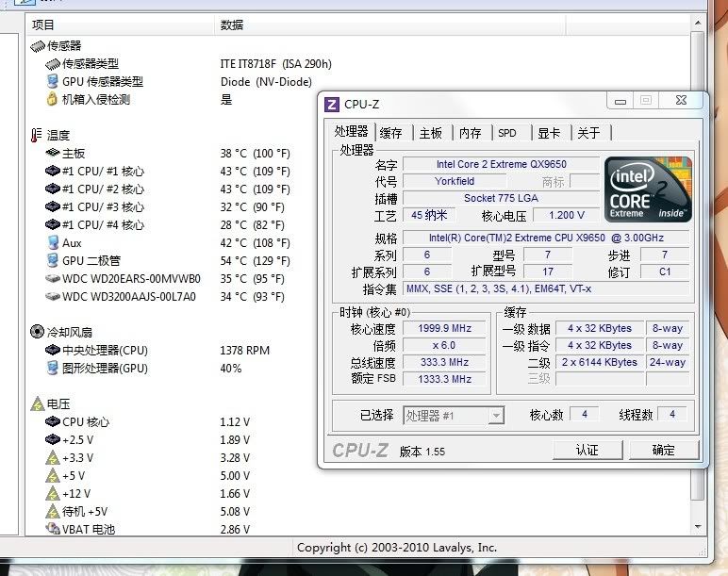The width and height of the screenshot is (728, 576).
Task: Click the 1378 RPM fan speed value
Action: coord(244,351)
